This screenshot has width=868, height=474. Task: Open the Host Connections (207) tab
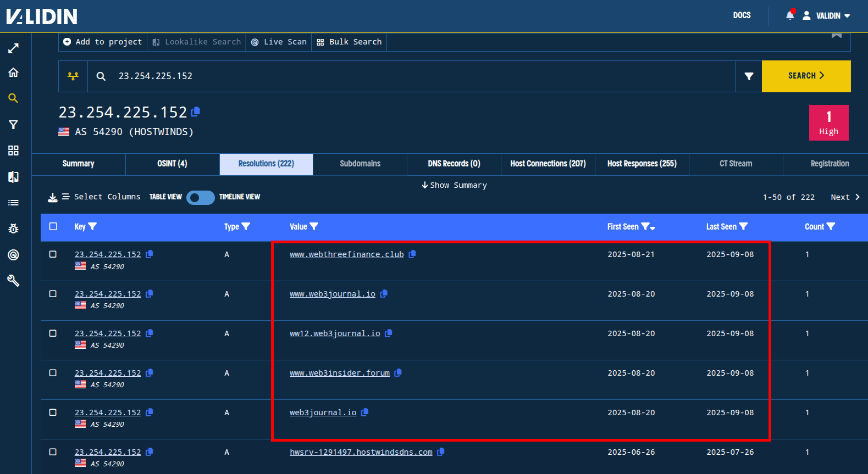pos(548,164)
